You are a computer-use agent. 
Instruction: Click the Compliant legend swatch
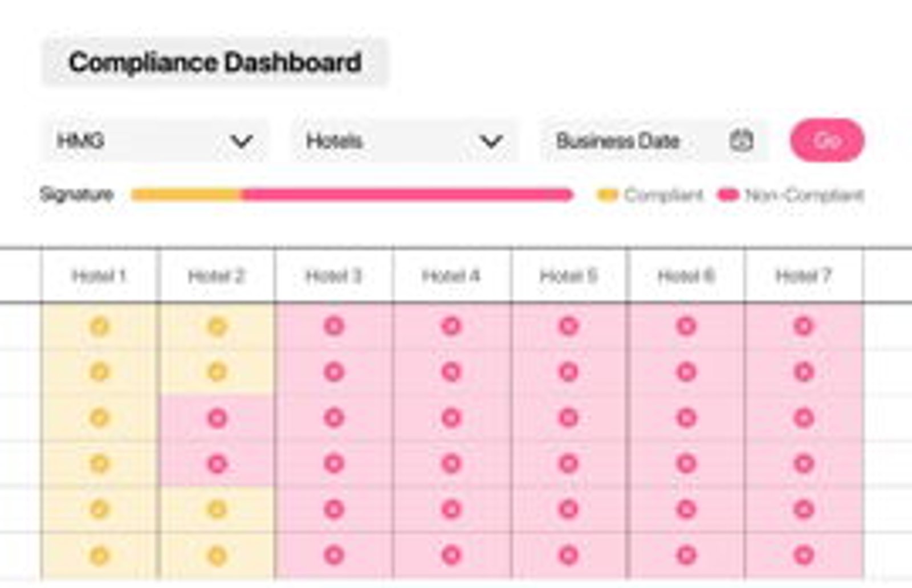(x=607, y=195)
